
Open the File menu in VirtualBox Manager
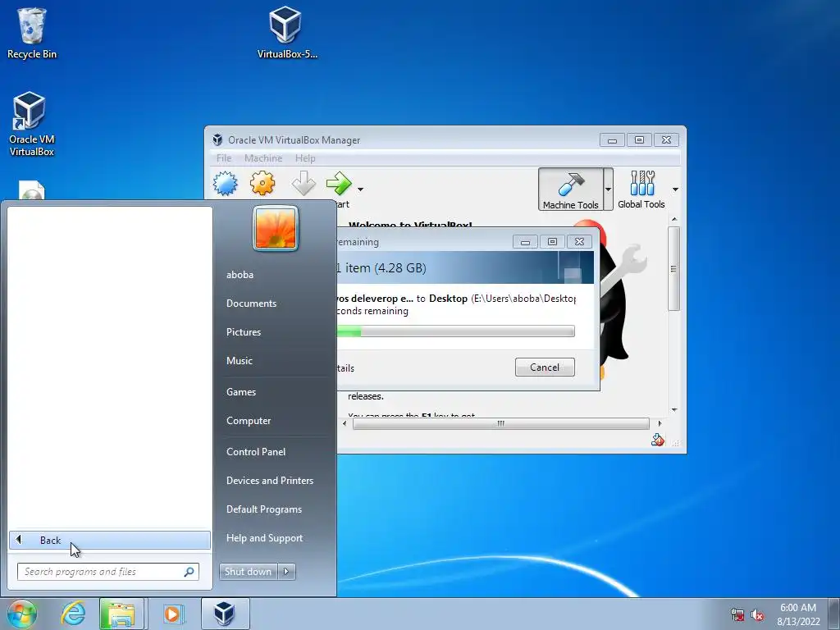pyautogui.click(x=224, y=158)
